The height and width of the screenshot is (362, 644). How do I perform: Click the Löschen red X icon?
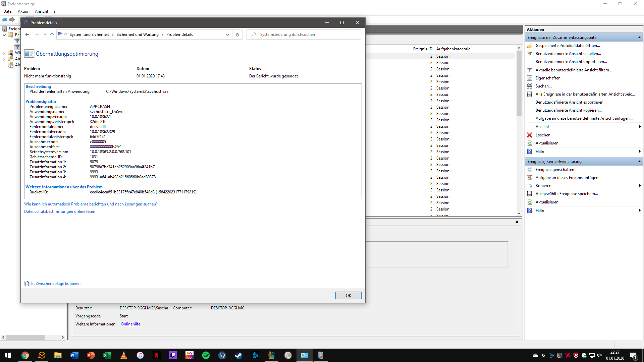(530, 135)
